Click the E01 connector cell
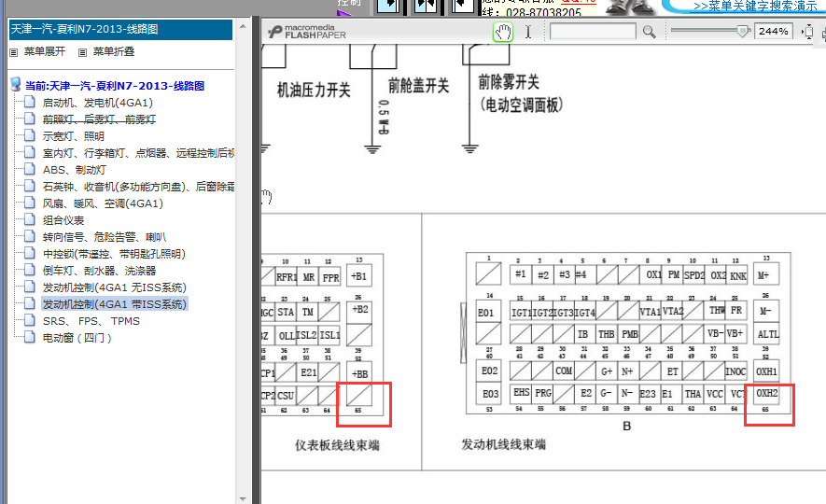Viewport: 826px width, 504px height. 488,313
